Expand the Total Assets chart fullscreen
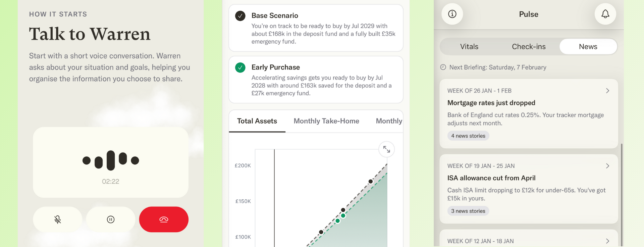This screenshot has height=247, width=644. tap(386, 149)
